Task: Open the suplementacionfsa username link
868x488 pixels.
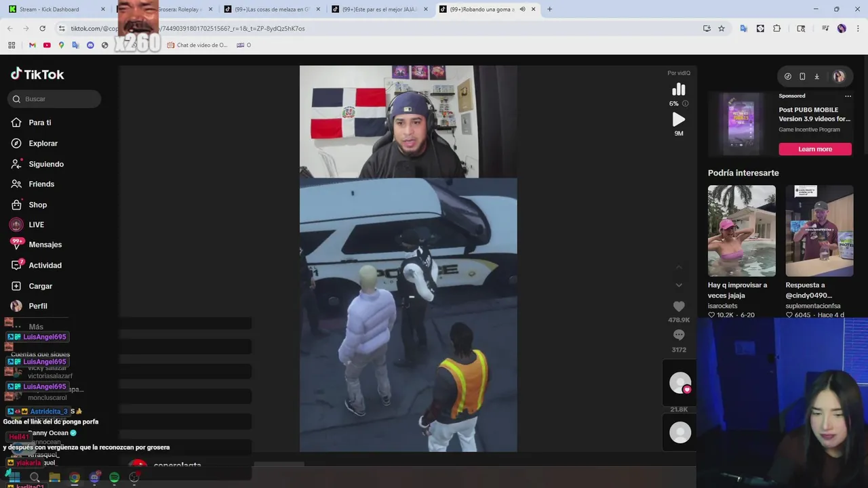Action: pyautogui.click(x=812, y=306)
